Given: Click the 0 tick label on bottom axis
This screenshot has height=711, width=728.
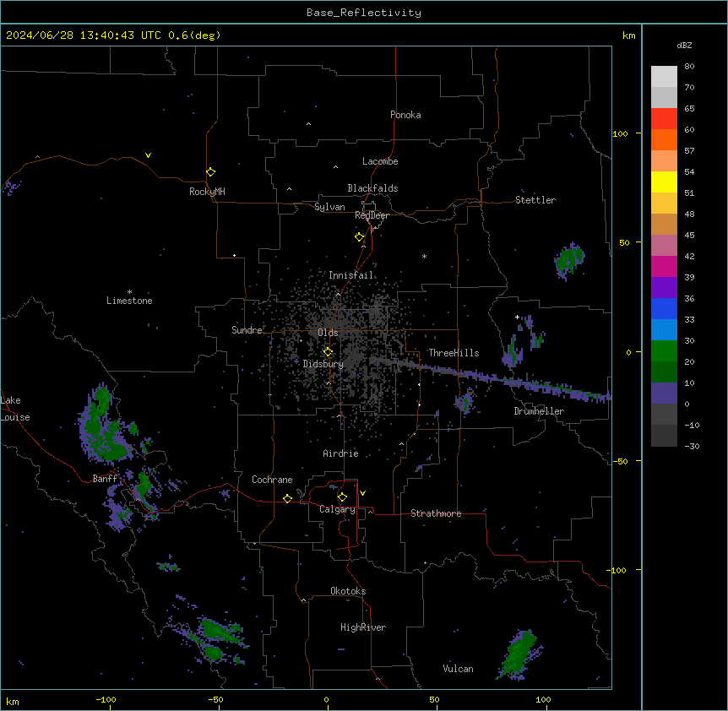Looking at the screenshot, I should tap(326, 699).
